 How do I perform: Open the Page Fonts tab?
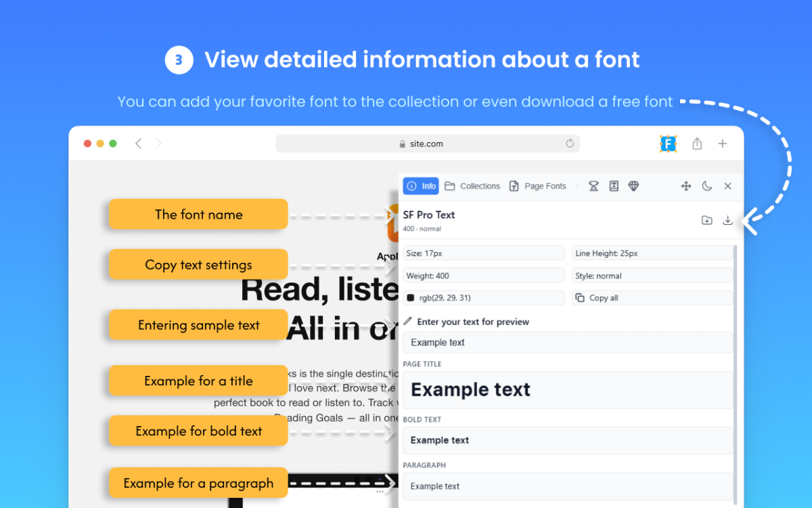[538, 186]
